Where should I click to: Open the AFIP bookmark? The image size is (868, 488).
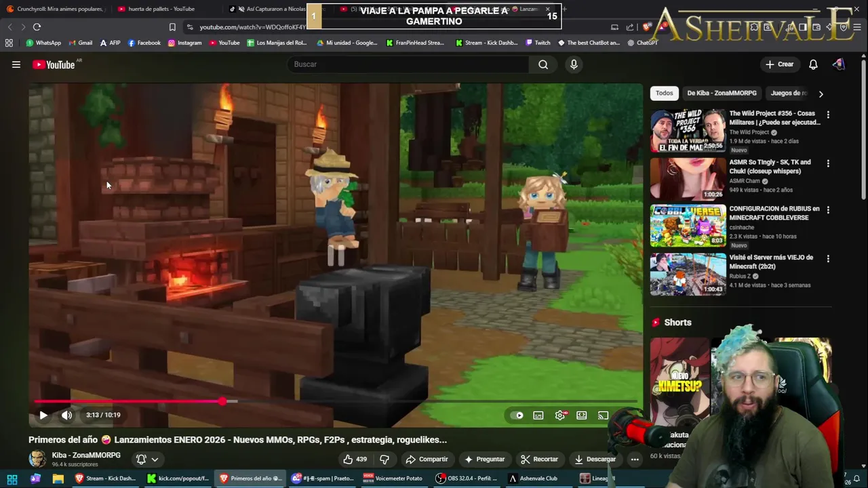[110, 43]
